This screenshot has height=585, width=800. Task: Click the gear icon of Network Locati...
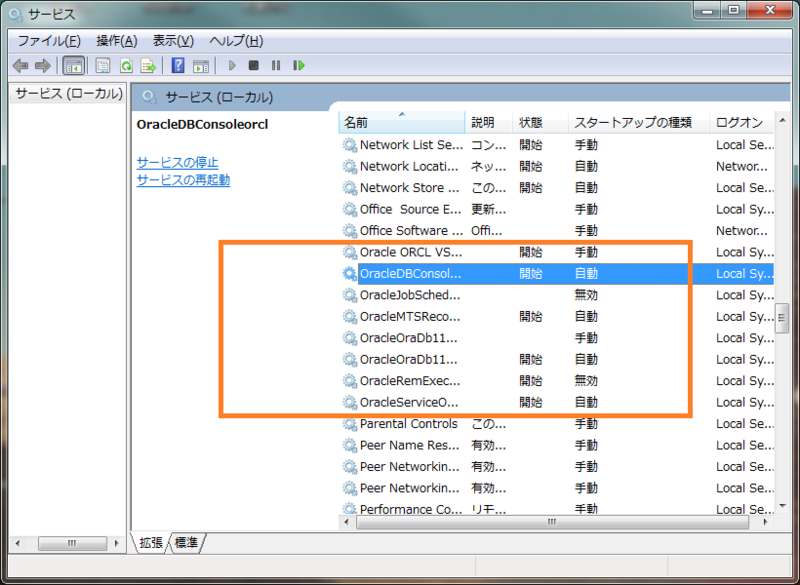tap(349, 166)
